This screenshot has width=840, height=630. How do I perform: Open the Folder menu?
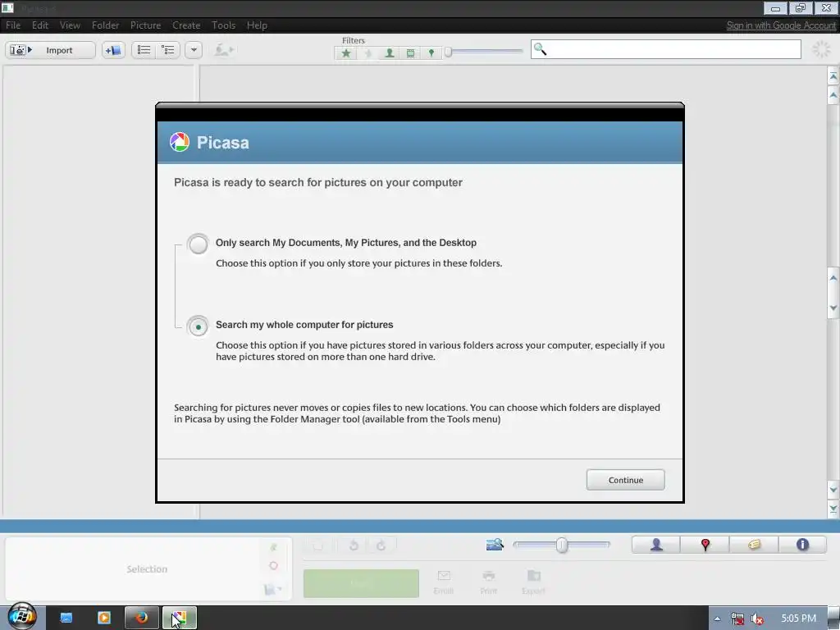[x=105, y=25]
